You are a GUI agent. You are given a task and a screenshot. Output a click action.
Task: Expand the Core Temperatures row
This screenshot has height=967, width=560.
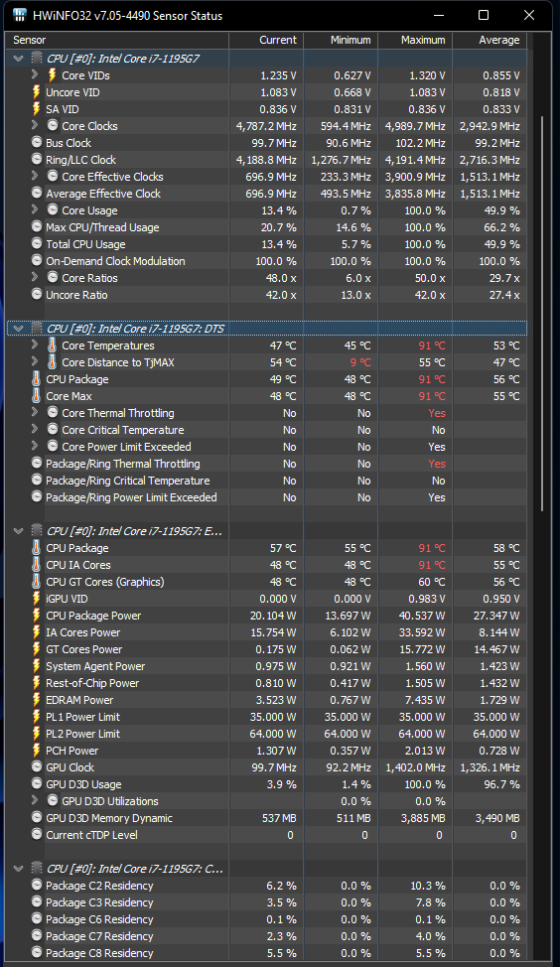coord(35,345)
